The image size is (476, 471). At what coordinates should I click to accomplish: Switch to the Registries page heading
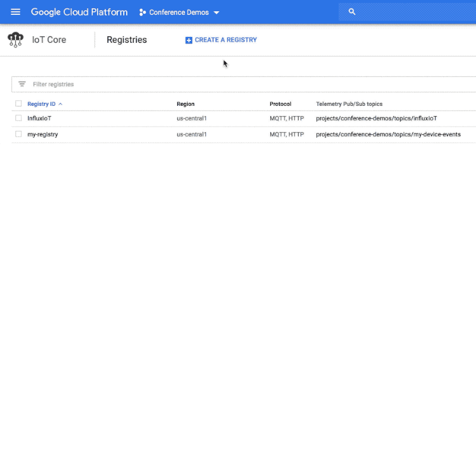[127, 40]
